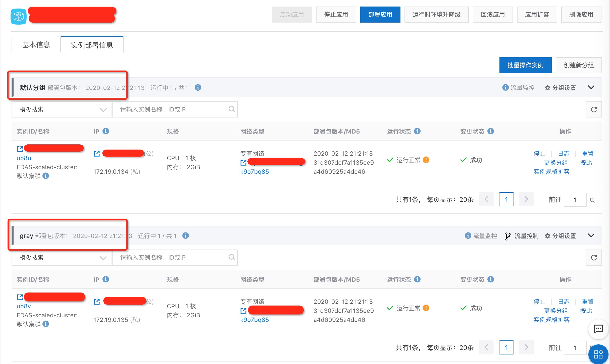The height and width of the screenshot is (364, 610).
Task: Collapse the gray group with chevron
Action: [591, 235]
